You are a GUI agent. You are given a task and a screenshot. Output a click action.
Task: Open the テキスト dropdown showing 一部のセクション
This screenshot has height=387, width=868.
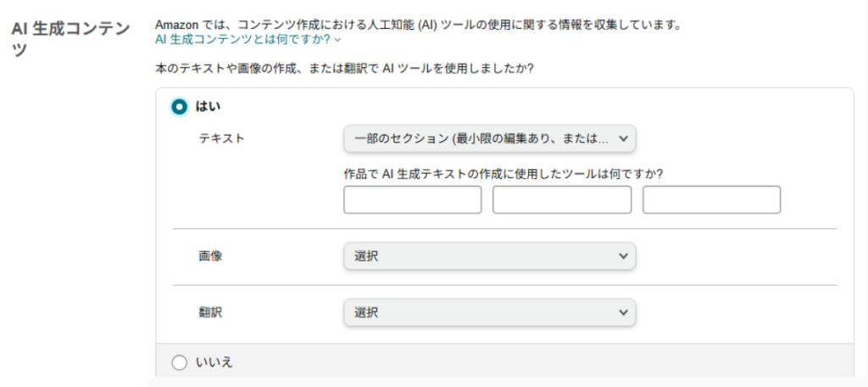coord(479,138)
